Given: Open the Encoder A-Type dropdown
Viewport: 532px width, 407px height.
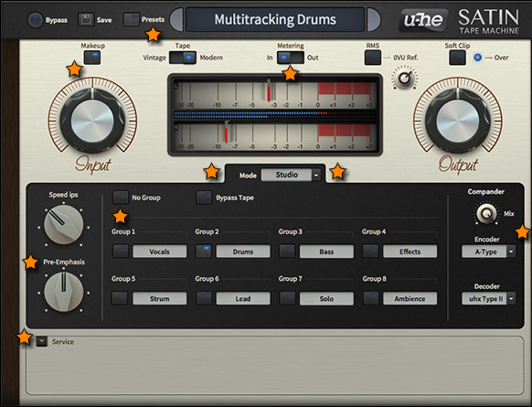Looking at the screenshot, I should click(x=488, y=252).
